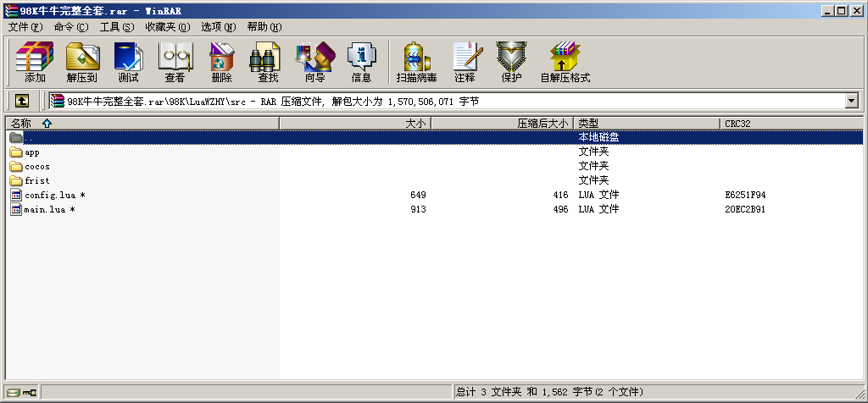Screen dimensions: 868x403
Task: Click the Protect (保护) archive icon
Action: click(x=511, y=62)
